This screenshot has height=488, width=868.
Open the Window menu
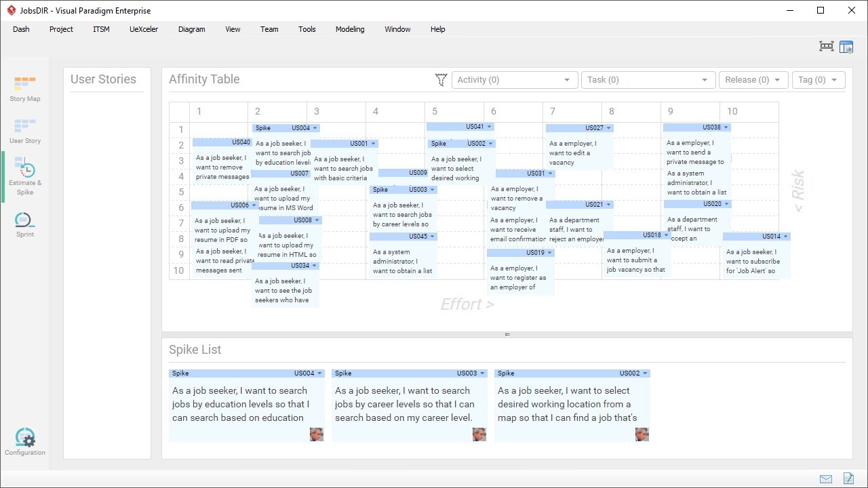[397, 29]
